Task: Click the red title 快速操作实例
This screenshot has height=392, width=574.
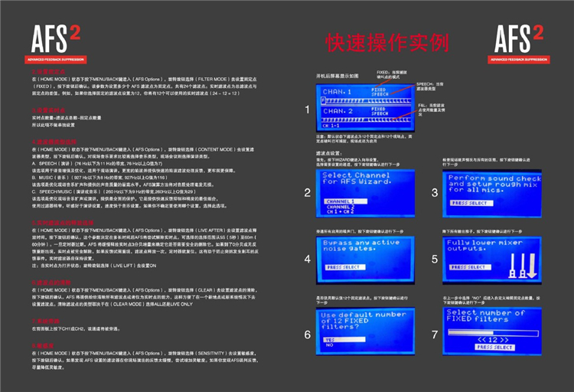Action: pyautogui.click(x=387, y=43)
